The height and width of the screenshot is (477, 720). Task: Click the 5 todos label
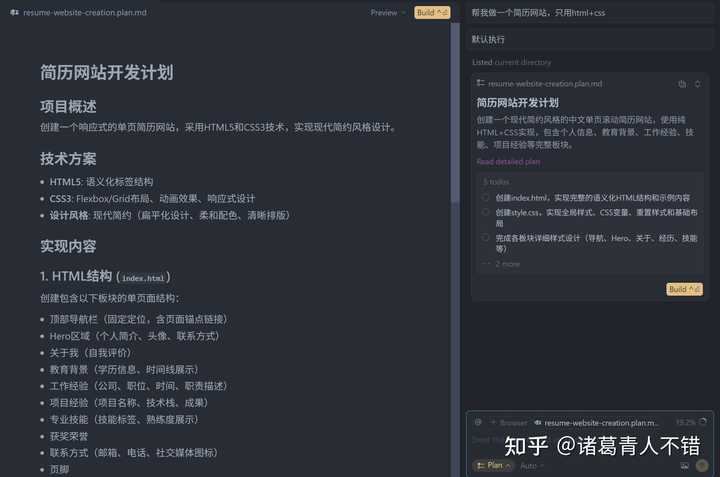click(x=496, y=182)
